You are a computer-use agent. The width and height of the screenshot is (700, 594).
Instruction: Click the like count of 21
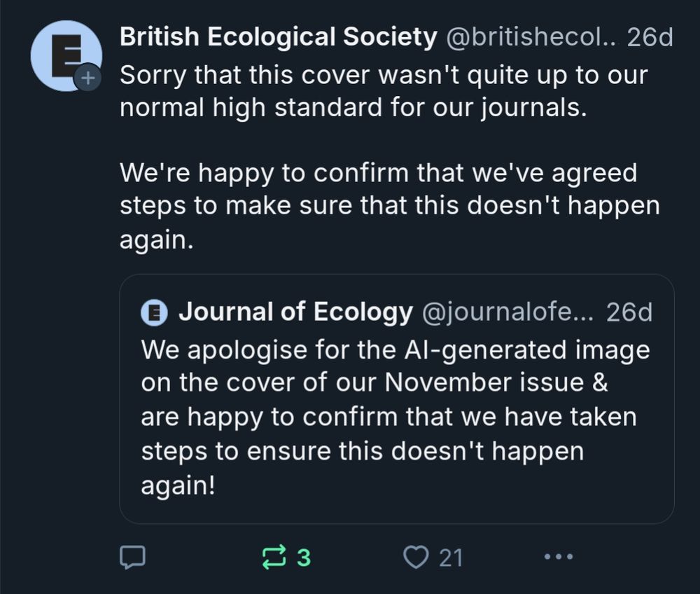coord(451,558)
